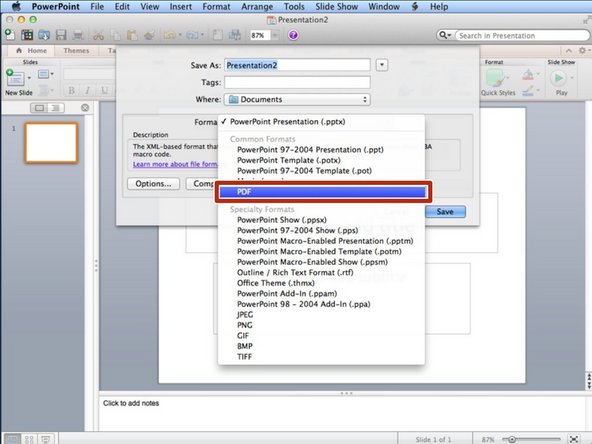Select slide 1 thumbnail
Screen dimensions: 592x444
tap(51, 143)
